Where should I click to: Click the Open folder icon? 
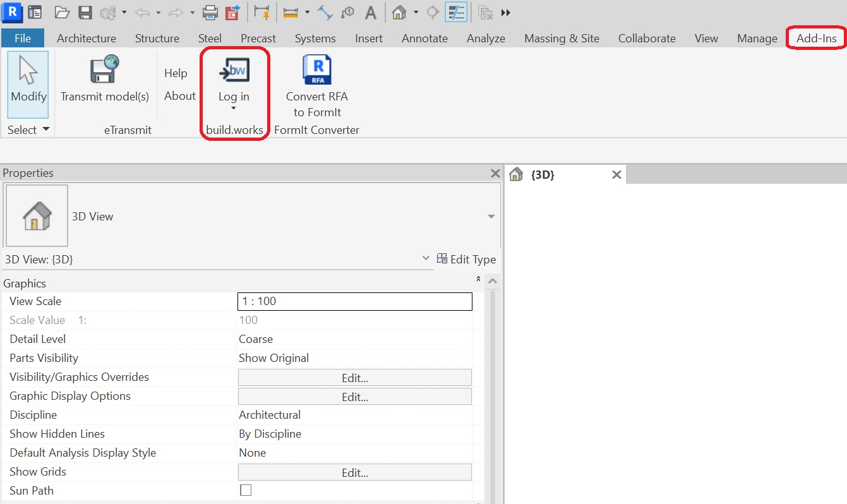click(x=62, y=12)
